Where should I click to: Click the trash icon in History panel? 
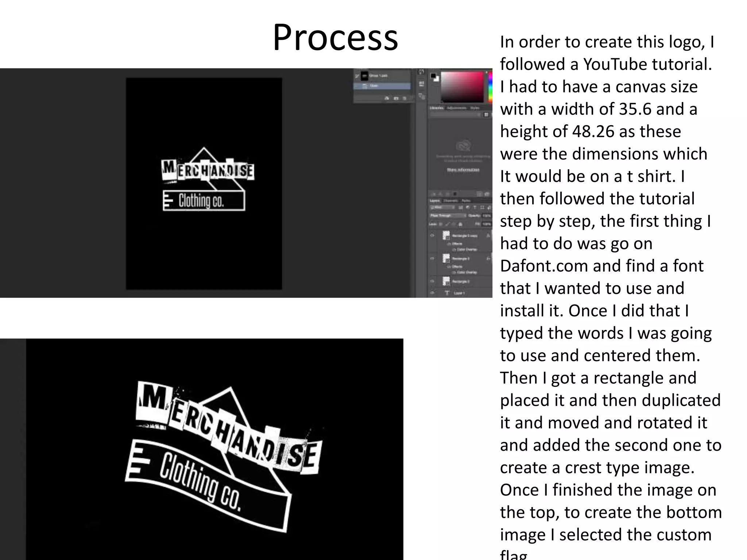click(405, 98)
